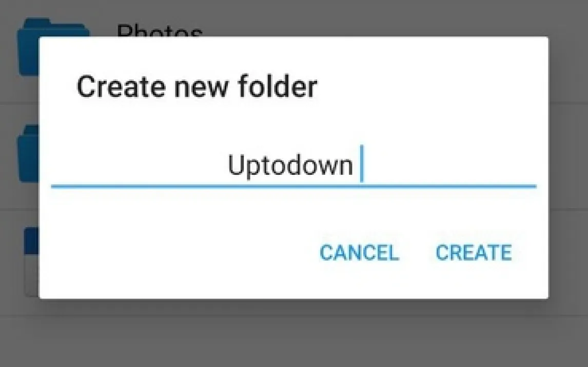Click empty field space right of the cursor
This screenshot has height=367, width=588.
[450, 165]
